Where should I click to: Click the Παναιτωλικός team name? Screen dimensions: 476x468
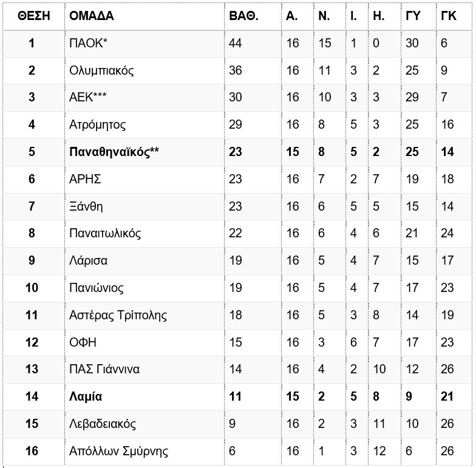point(105,233)
